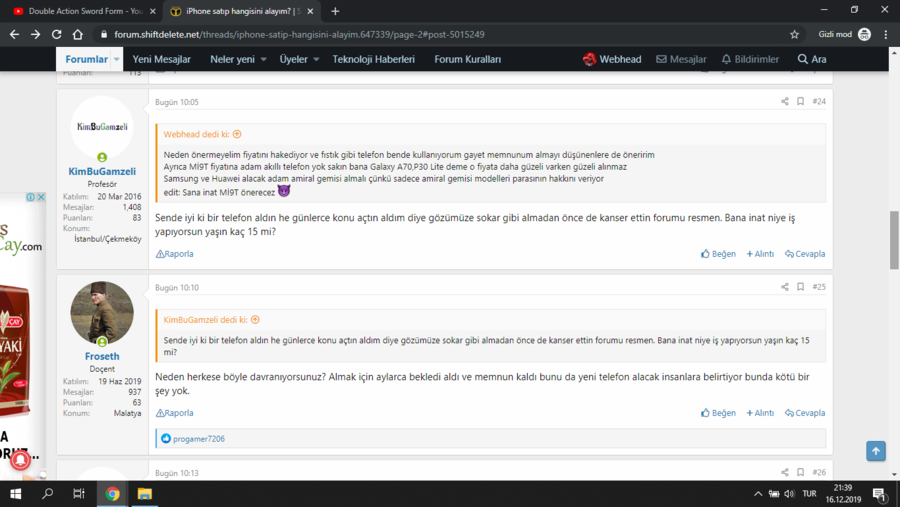Reload the current page
This screenshot has height=507, width=900.
[x=56, y=34]
